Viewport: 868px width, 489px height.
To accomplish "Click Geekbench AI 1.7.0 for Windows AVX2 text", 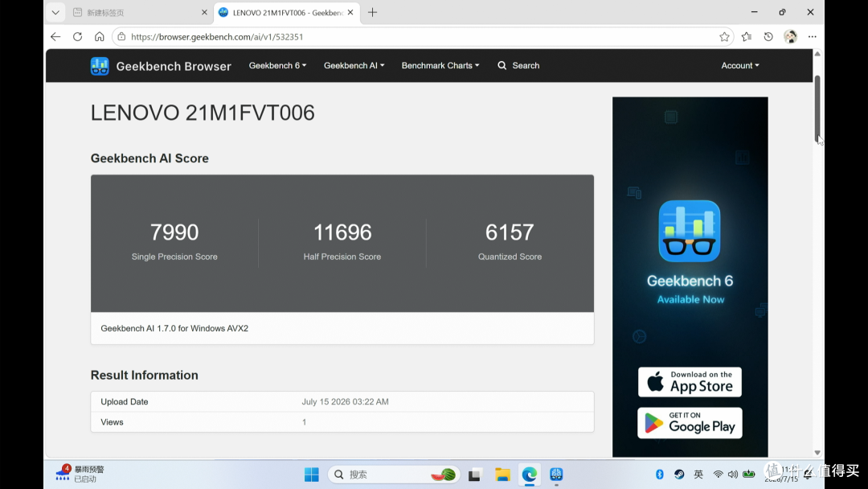I will tap(174, 328).
